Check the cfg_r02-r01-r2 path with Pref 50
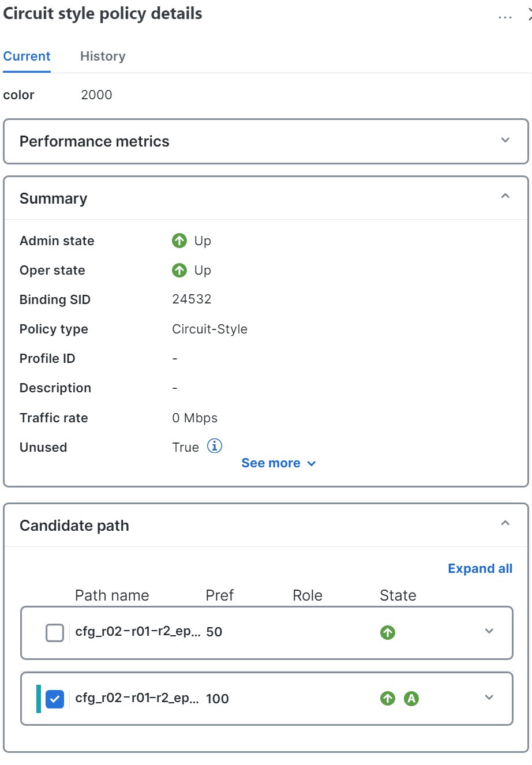Viewport: 532px width, 765px height. (x=54, y=632)
